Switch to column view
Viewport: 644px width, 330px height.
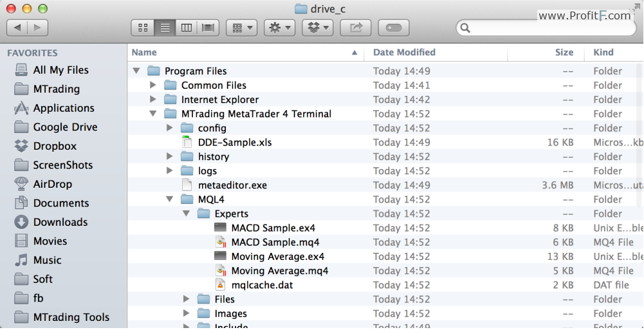tap(187, 28)
